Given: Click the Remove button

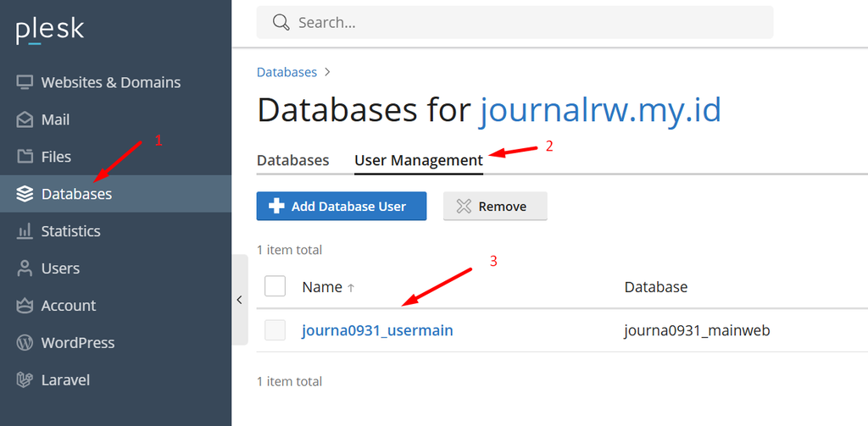Looking at the screenshot, I should (495, 207).
